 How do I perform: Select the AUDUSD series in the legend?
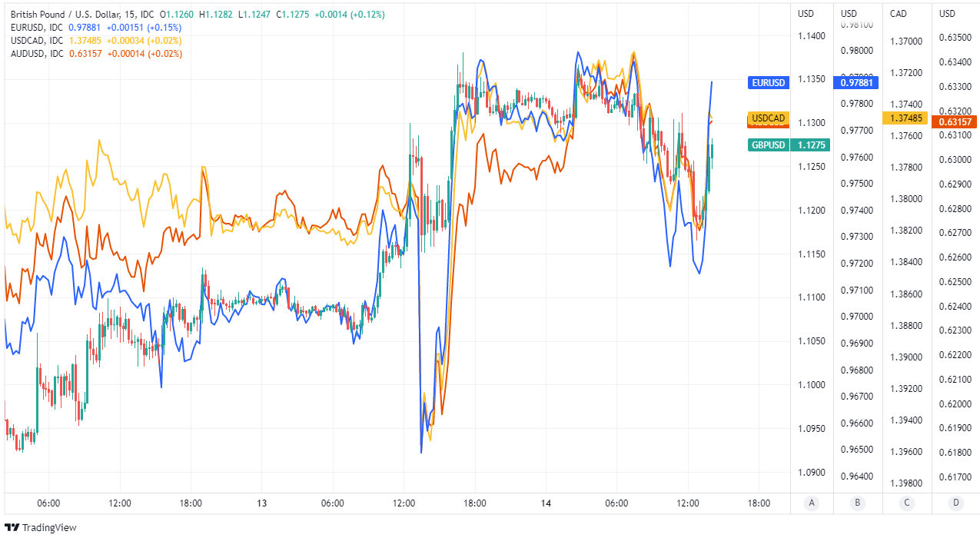click(x=37, y=54)
